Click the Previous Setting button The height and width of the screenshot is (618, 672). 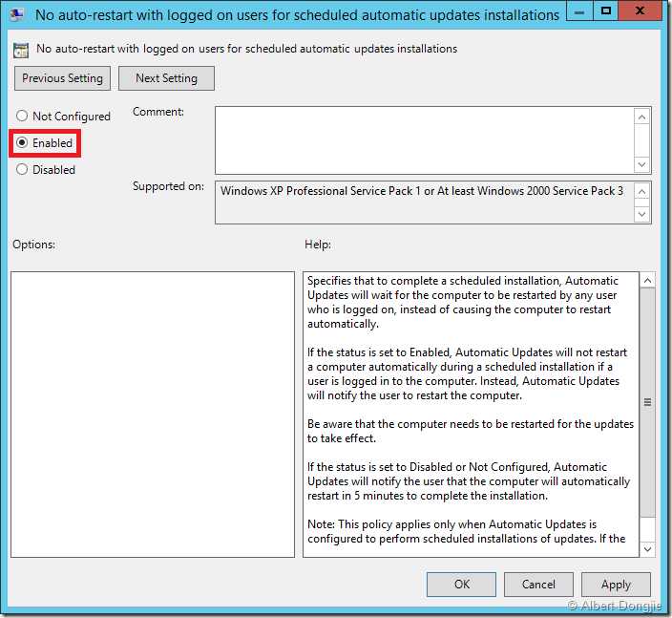click(x=62, y=78)
